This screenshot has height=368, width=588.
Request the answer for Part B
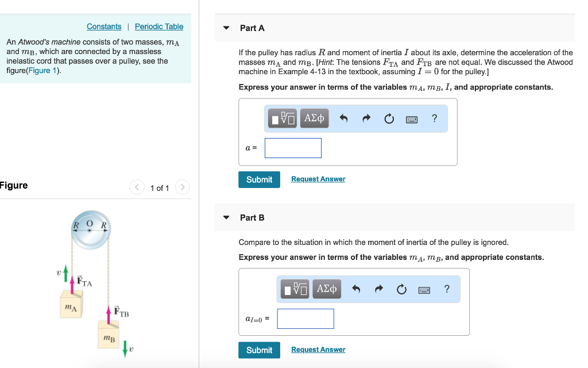[x=318, y=349]
